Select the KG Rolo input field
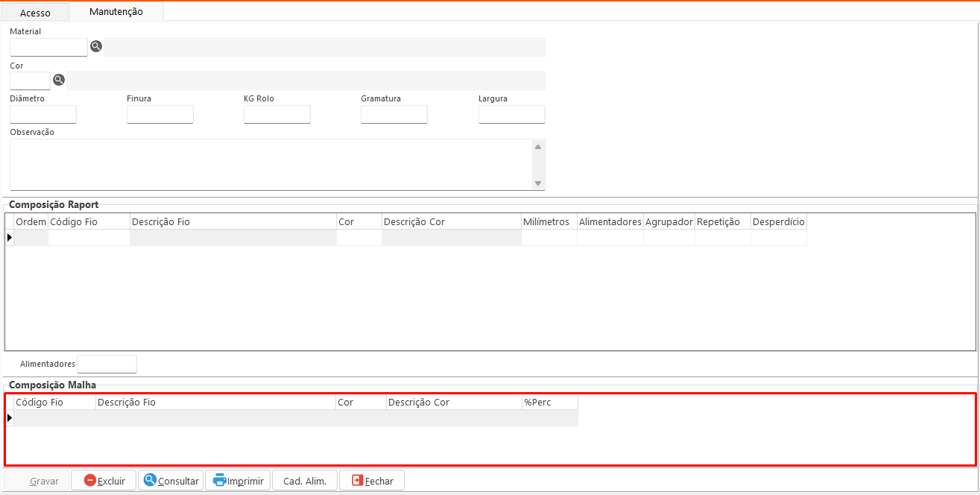Viewport: 980px width, 495px height. (277, 114)
